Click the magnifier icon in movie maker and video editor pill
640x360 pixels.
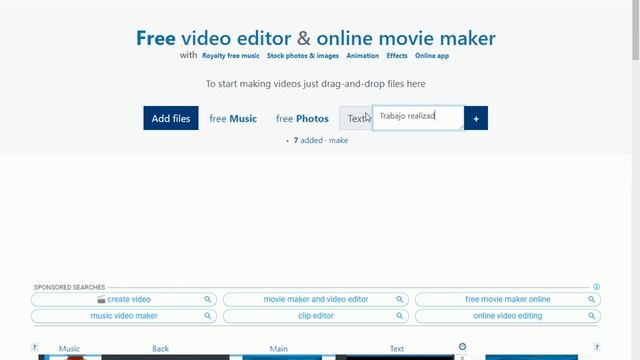pyautogui.click(x=400, y=300)
